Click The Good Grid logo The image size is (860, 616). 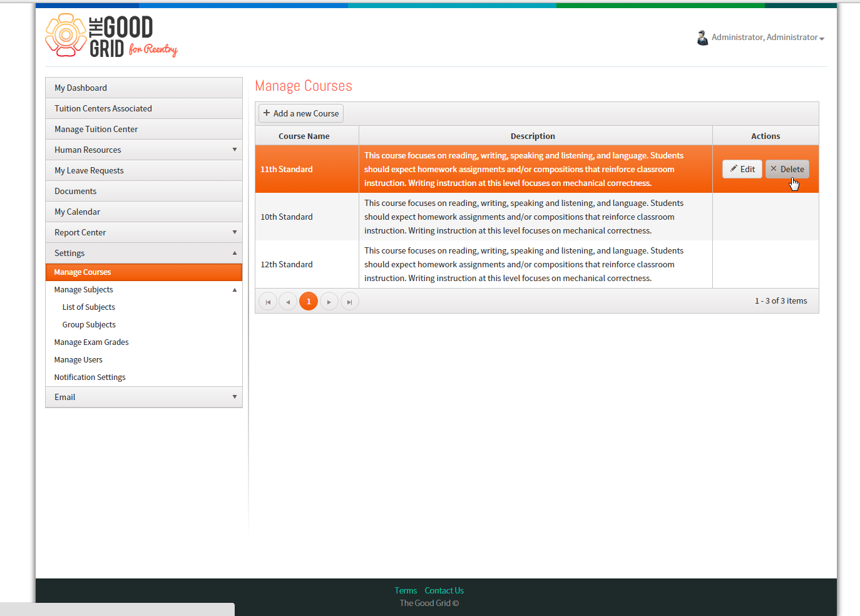(x=111, y=36)
